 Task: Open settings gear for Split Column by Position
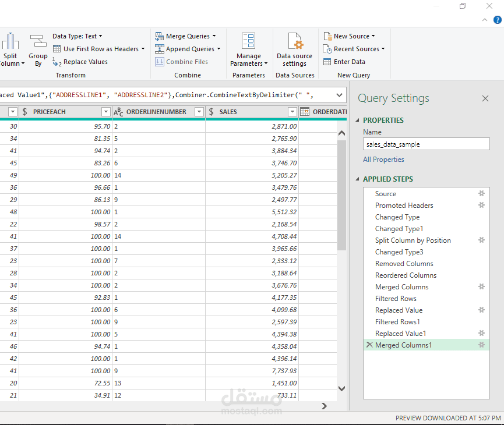tap(481, 240)
